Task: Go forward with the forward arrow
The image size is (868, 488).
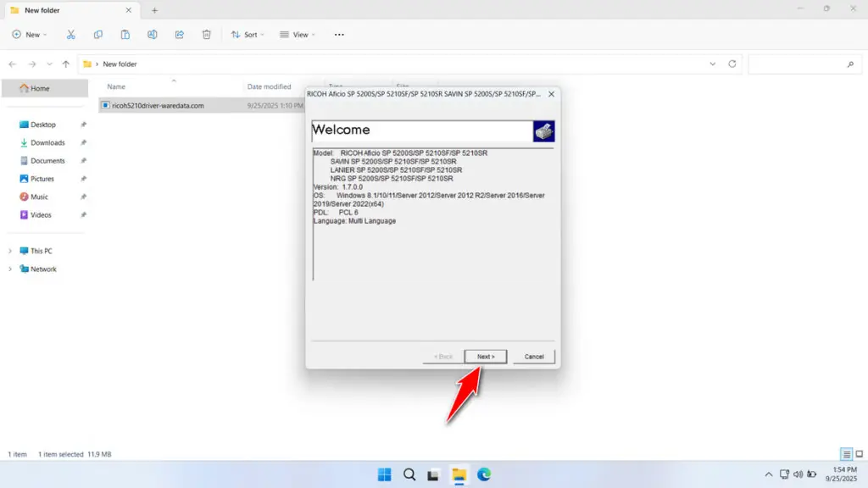Action: pos(32,64)
